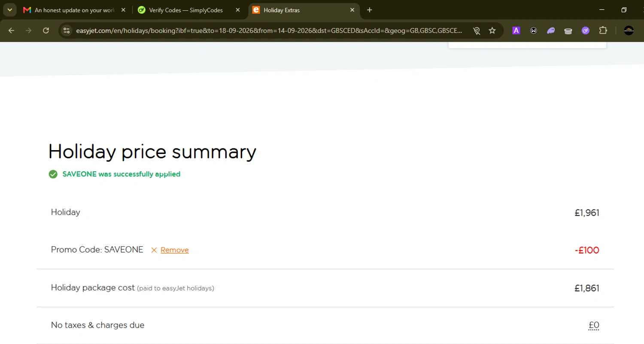The image size is (644, 344).
Task: Open the purple tag extension in toolbar
Action: [586, 30]
